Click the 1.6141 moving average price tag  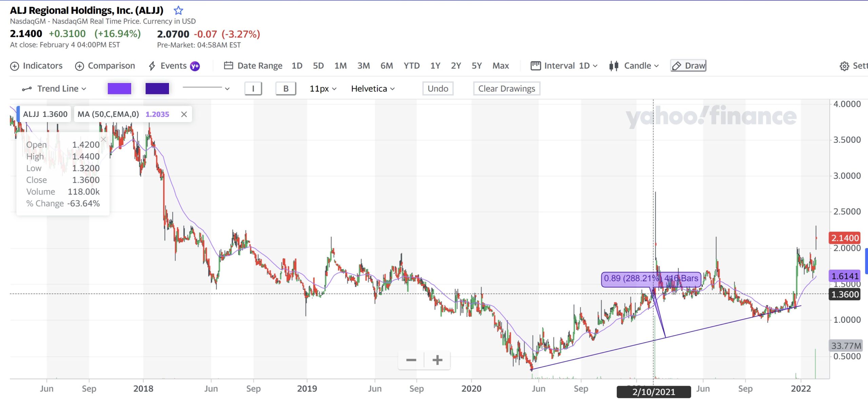point(845,276)
